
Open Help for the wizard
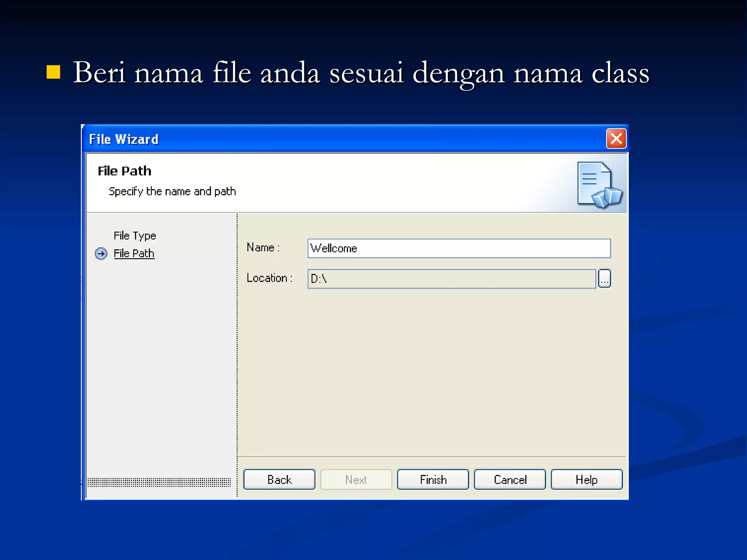587,479
